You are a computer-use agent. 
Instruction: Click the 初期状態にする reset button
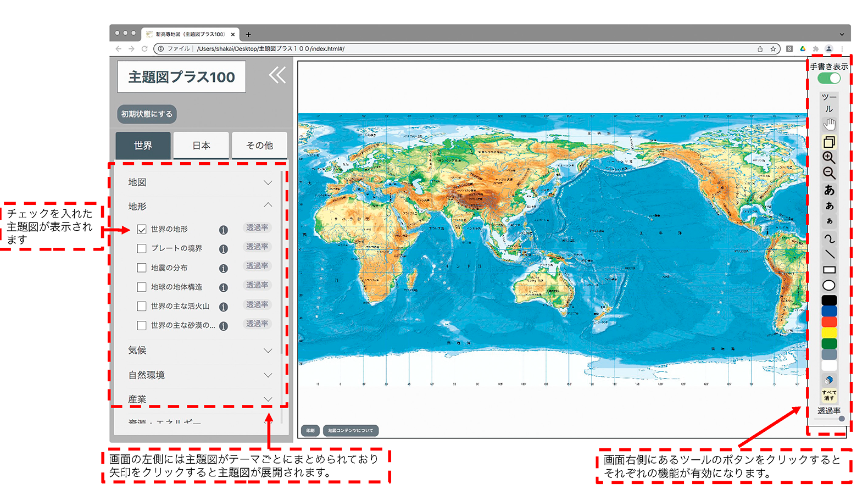coord(147,114)
